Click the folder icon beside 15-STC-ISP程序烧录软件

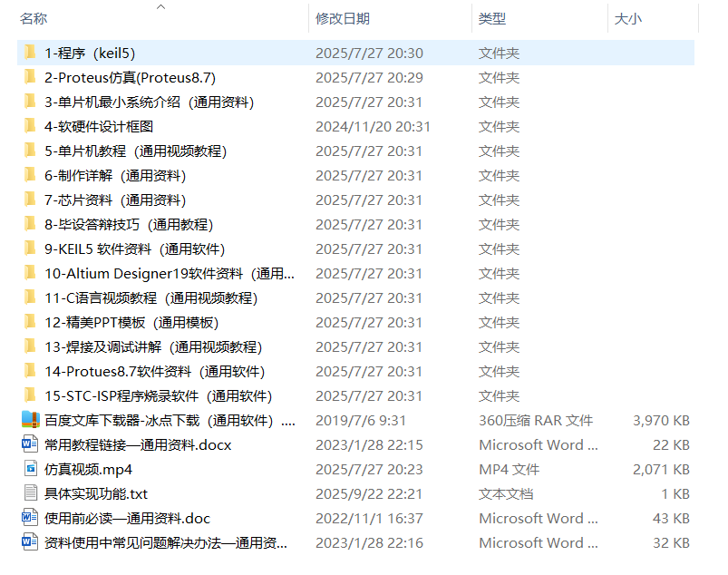pos(30,395)
